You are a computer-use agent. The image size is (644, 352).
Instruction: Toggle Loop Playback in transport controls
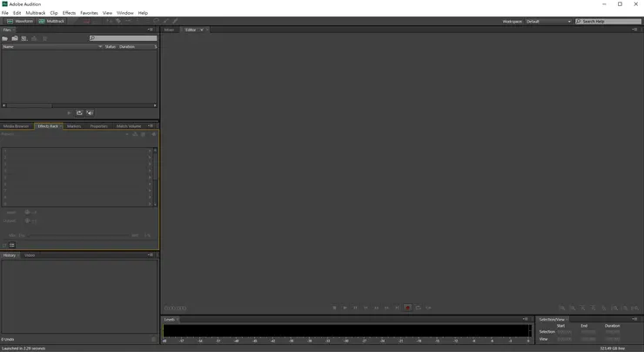418,308
